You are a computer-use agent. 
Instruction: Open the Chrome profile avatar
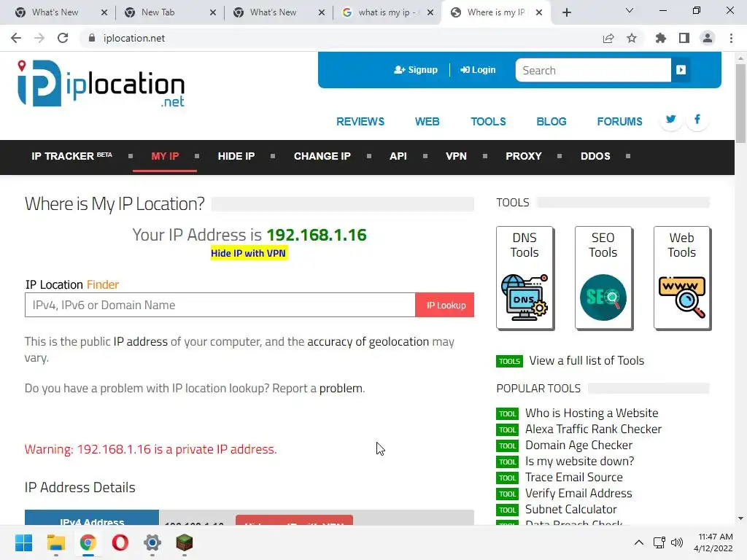(x=708, y=38)
